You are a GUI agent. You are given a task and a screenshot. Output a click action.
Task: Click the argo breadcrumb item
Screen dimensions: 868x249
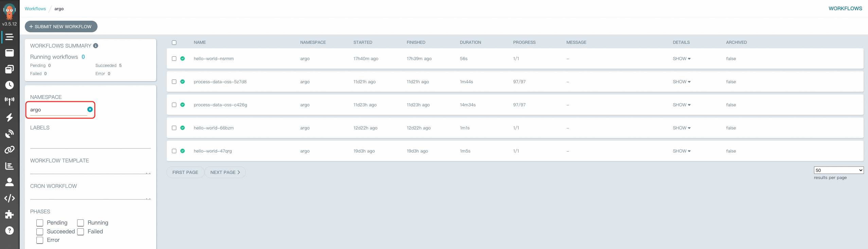pyautogui.click(x=59, y=8)
